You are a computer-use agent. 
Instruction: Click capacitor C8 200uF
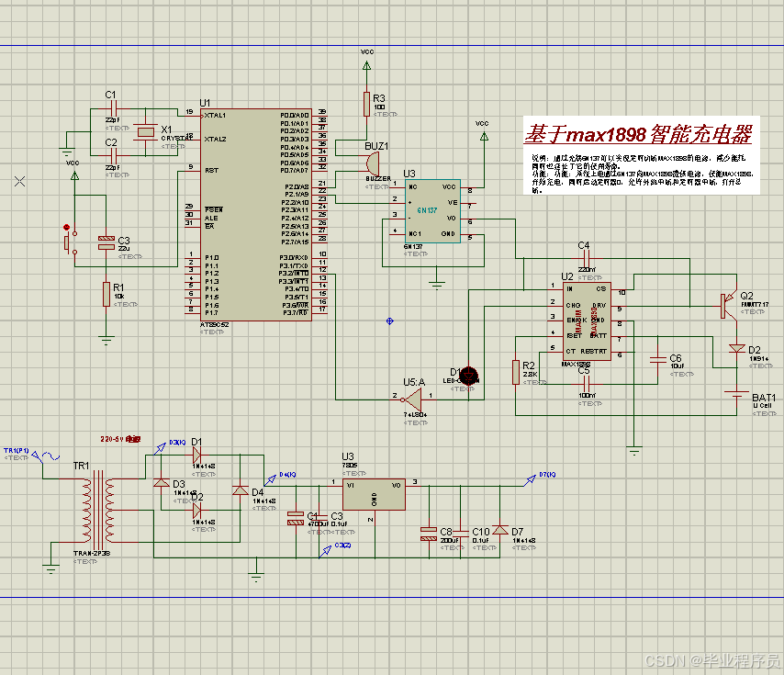coord(429,534)
